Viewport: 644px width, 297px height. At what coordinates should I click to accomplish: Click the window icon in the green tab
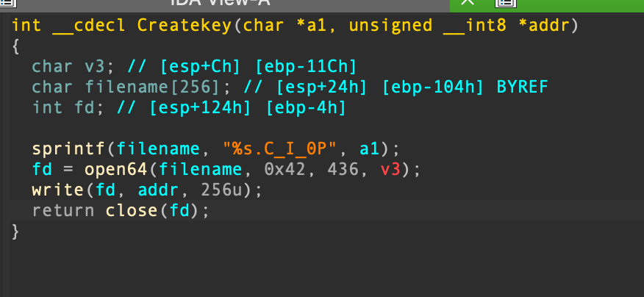click(506, 3)
